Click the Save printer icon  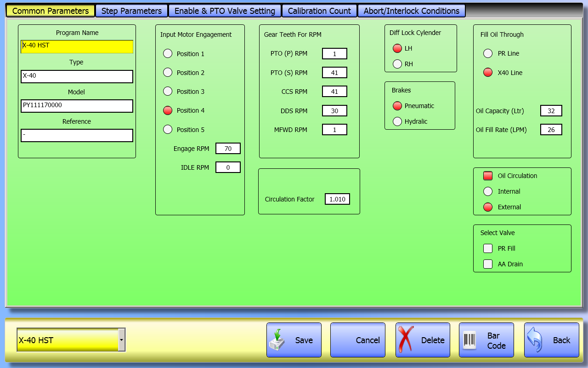278,340
